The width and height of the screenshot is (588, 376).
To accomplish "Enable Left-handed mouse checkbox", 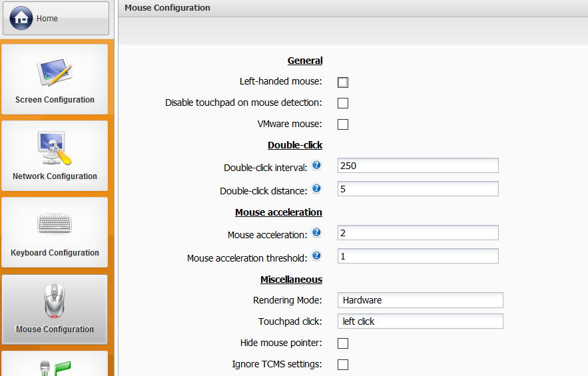I will [343, 82].
